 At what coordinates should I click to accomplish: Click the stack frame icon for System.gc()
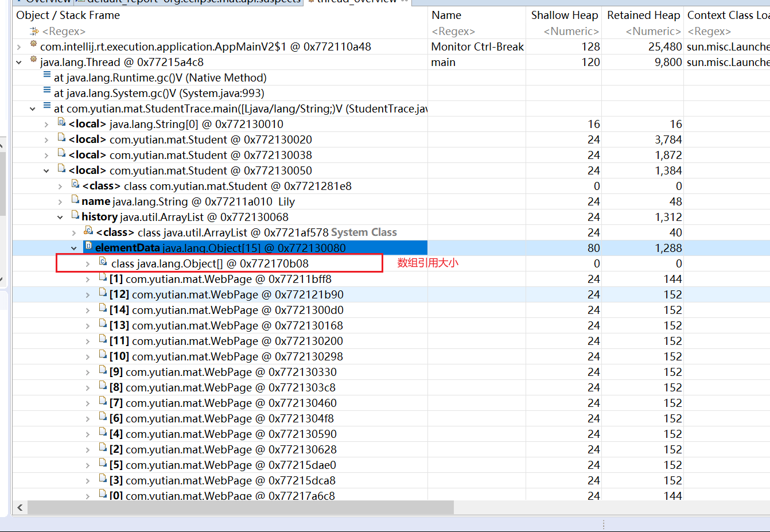47,91
